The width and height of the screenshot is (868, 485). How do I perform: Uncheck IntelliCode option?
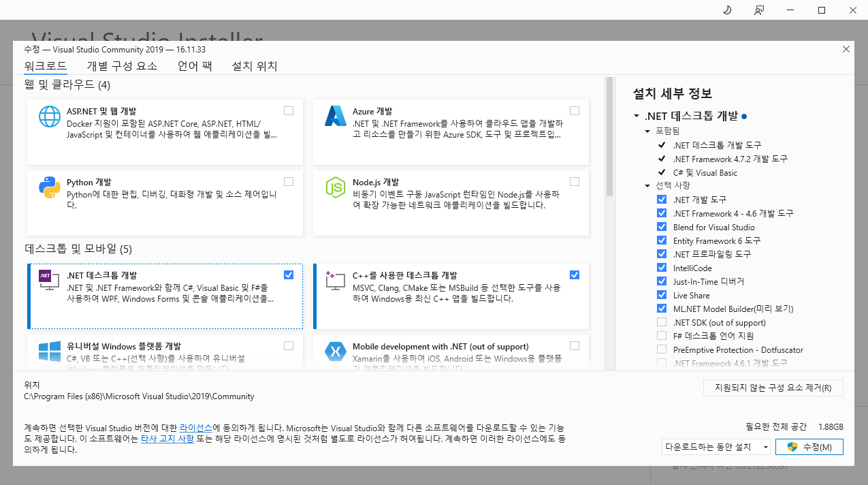(x=662, y=268)
